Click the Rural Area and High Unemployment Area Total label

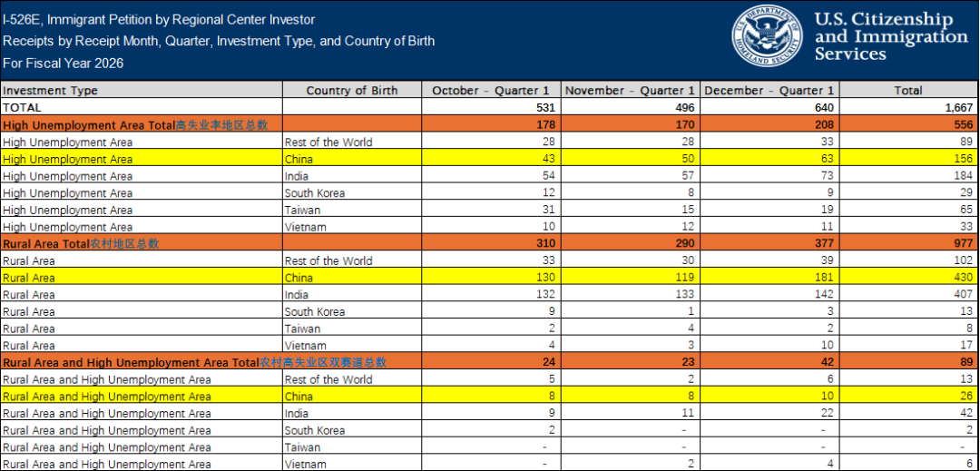pos(195,362)
